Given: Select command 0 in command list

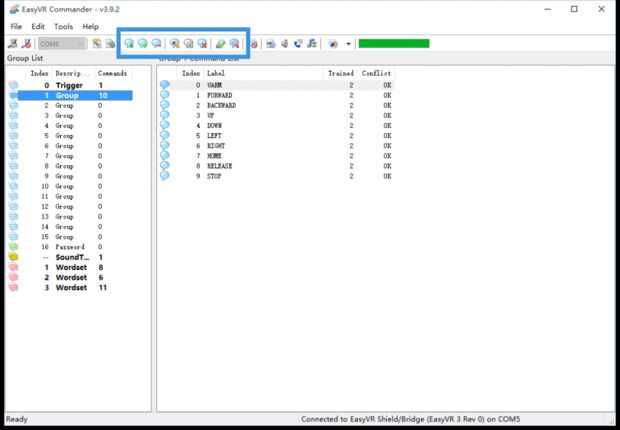Looking at the screenshot, I should pyautogui.click(x=276, y=85).
